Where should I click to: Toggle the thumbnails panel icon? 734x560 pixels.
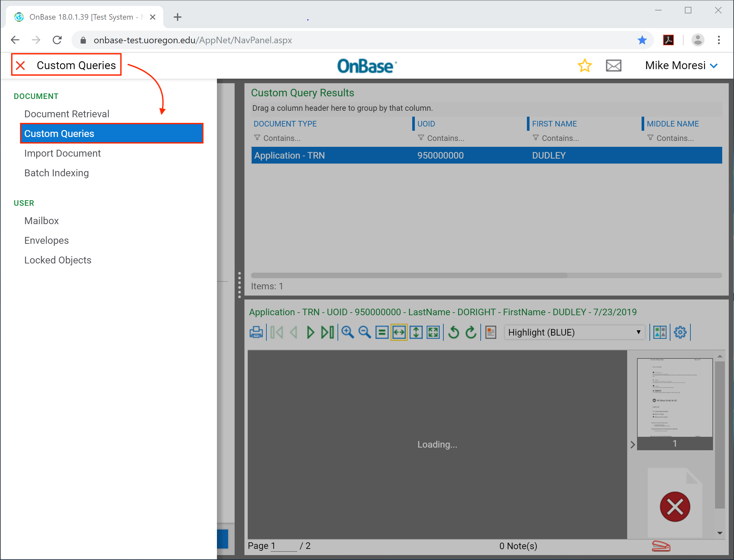pyautogui.click(x=660, y=332)
